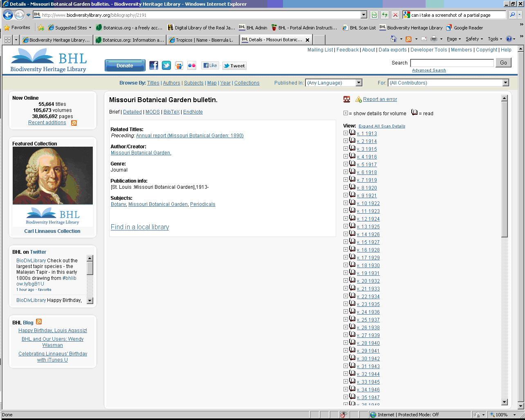The width and height of the screenshot is (525, 420).
Task: Switch to the Tropicos browser tab
Action: 202,40
